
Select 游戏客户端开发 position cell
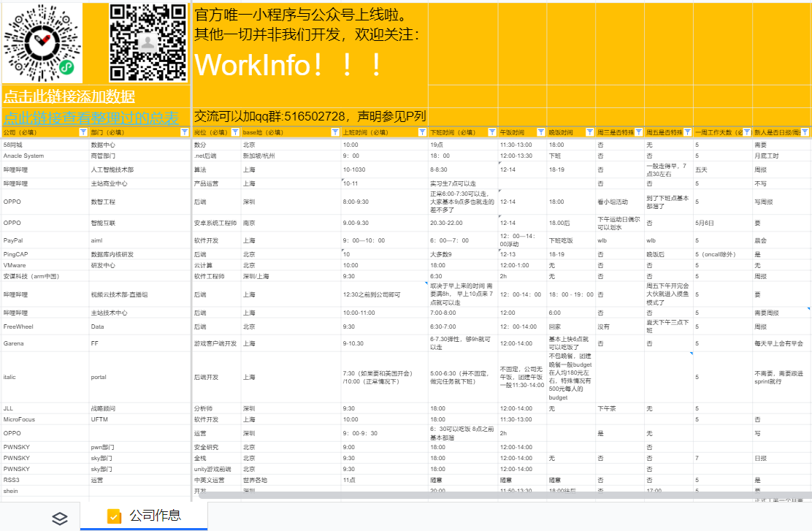coord(216,343)
